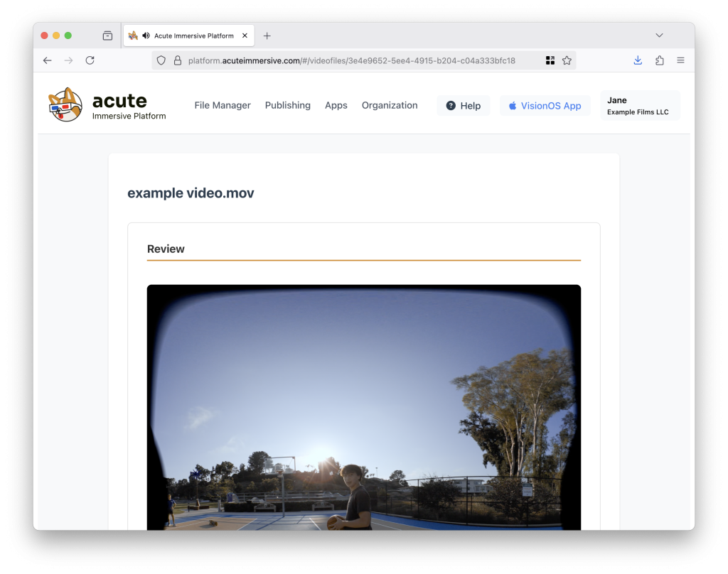Open the VisionOS App link
This screenshot has width=728, height=574.
pyautogui.click(x=545, y=106)
